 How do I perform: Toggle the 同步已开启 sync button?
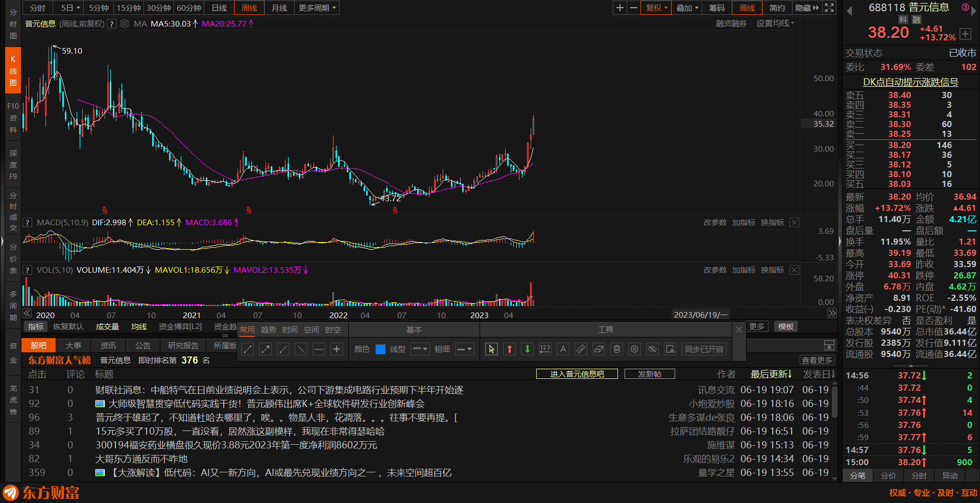click(x=704, y=349)
